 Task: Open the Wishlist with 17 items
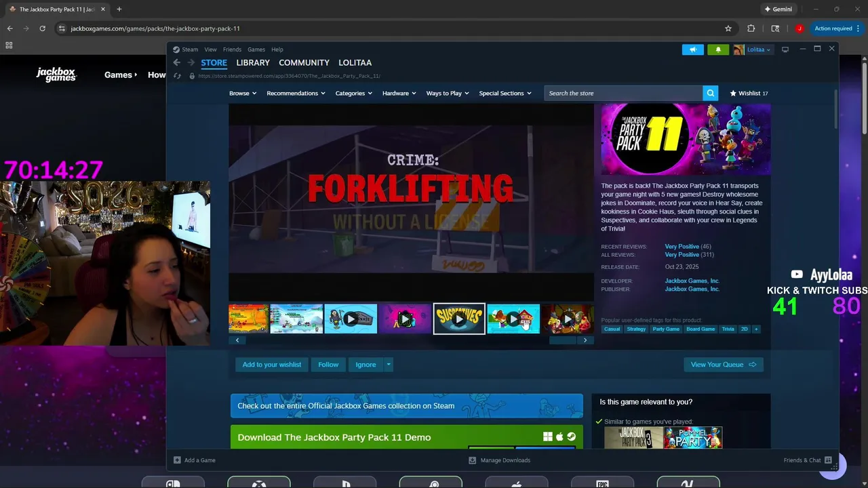pos(749,94)
